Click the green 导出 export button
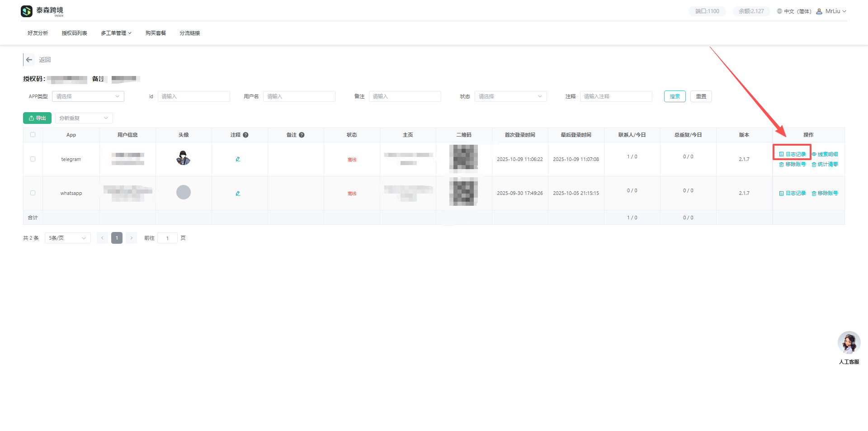Viewport: 868px width, 431px height. click(37, 118)
